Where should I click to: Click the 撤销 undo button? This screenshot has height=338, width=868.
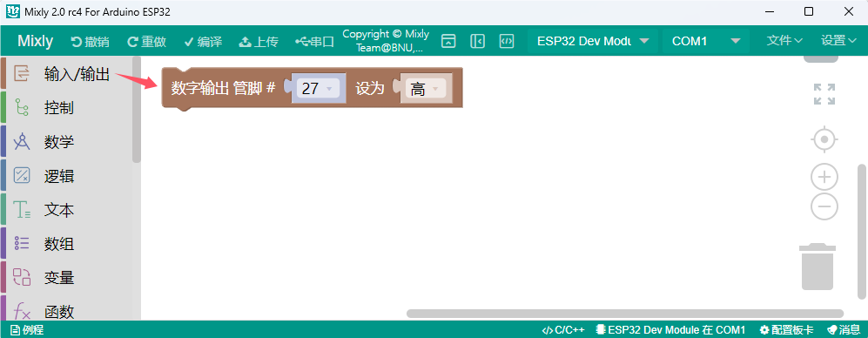point(91,42)
